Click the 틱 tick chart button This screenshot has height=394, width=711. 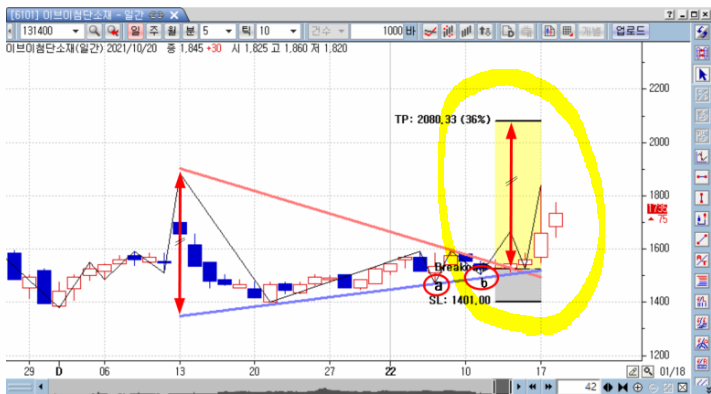click(246, 31)
